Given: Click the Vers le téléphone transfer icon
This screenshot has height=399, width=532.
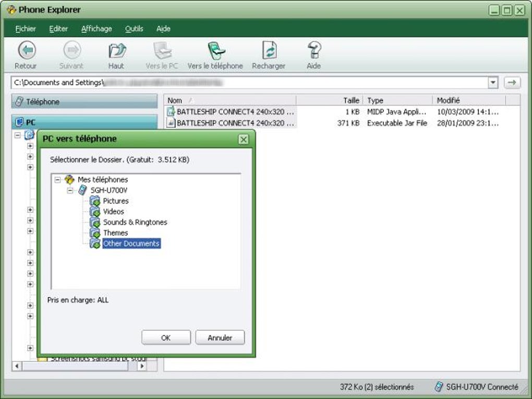Looking at the screenshot, I should coord(216,51).
